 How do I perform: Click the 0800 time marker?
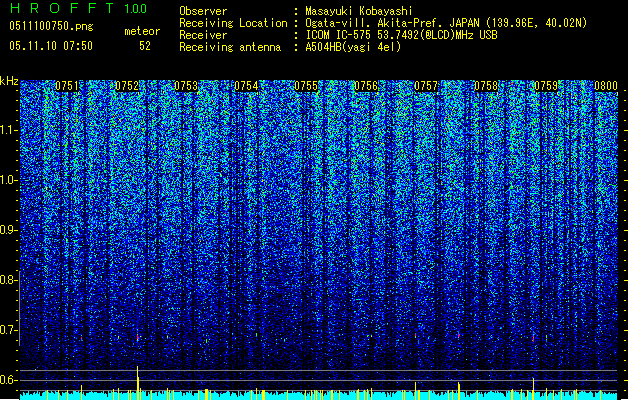pyautogui.click(x=606, y=86)
